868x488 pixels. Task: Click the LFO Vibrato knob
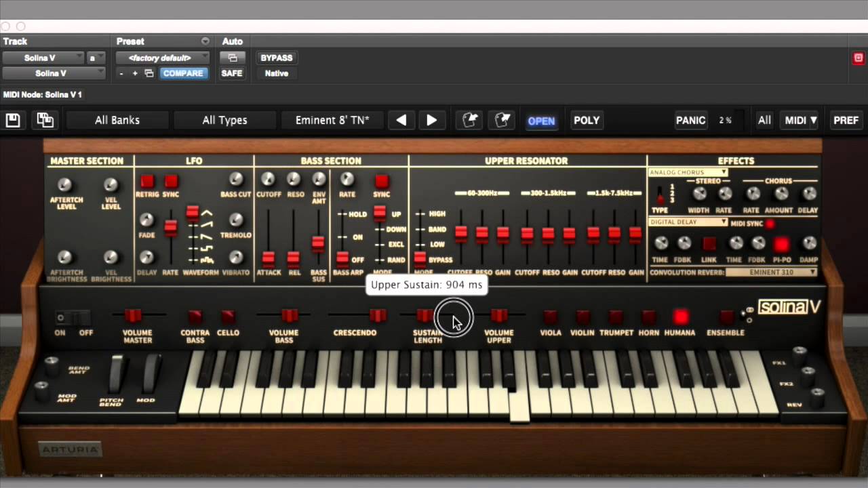[235, 258]
